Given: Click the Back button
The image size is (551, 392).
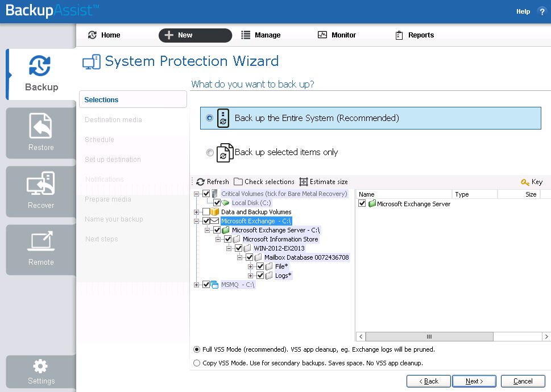Looking at the screenshot, I should pyautogui.click(x=428, y=381).
